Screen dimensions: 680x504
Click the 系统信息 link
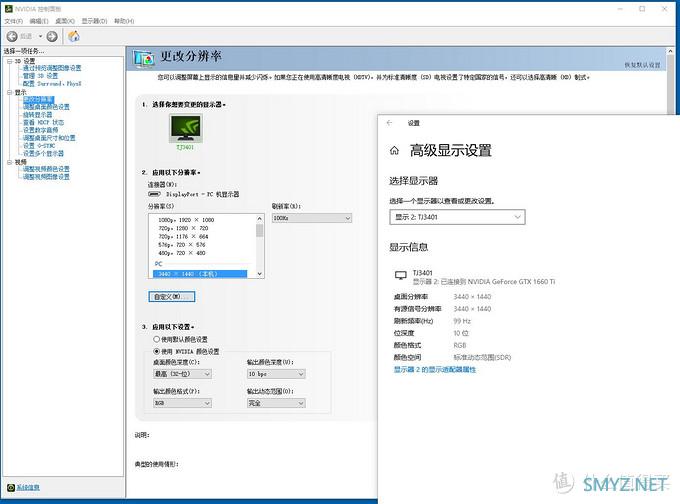[28, 488]
